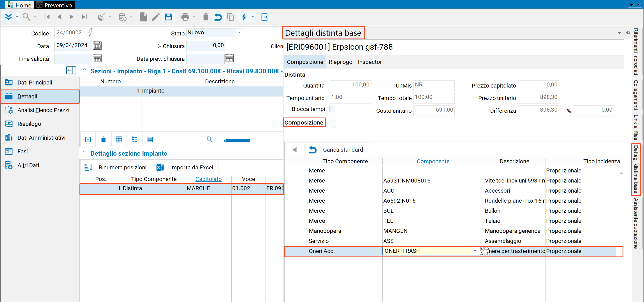
Task: Collapse the left navigation panel
Action: pyautogui.click(x=71, y=70)
